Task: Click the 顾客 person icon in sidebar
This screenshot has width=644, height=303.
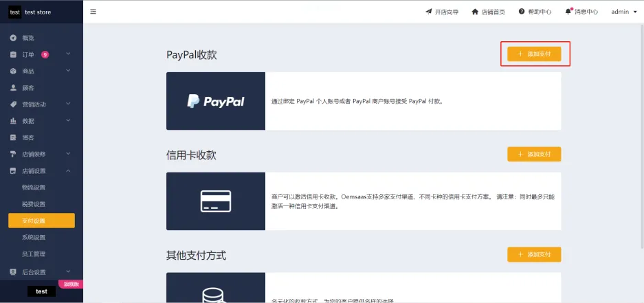Action: click(x=13, y=88)
